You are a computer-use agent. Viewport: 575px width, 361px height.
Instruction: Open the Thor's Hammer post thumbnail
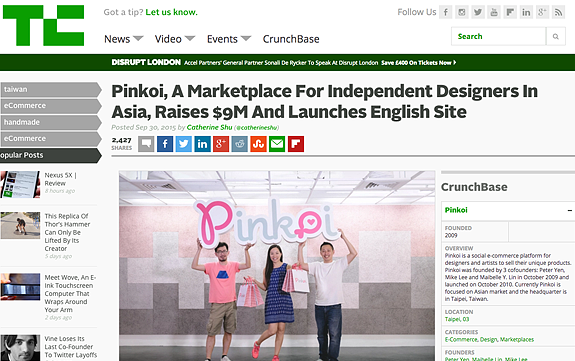pos(20,225)
